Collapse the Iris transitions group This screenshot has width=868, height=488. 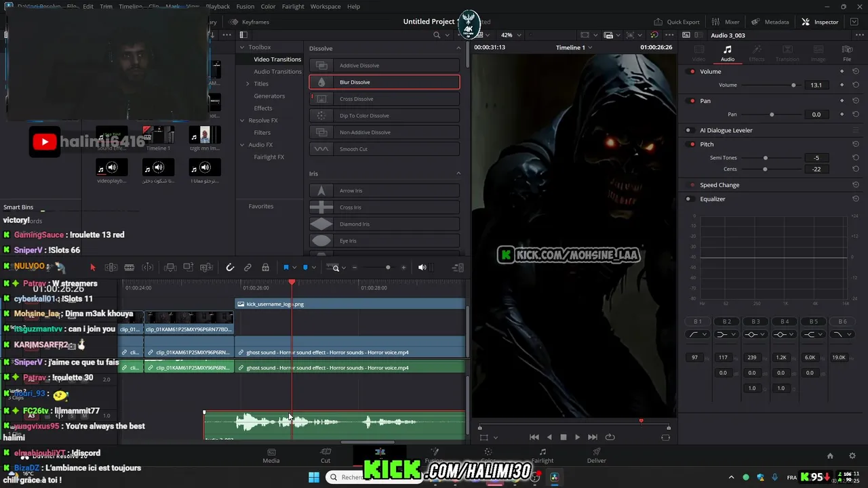point(458,174)
